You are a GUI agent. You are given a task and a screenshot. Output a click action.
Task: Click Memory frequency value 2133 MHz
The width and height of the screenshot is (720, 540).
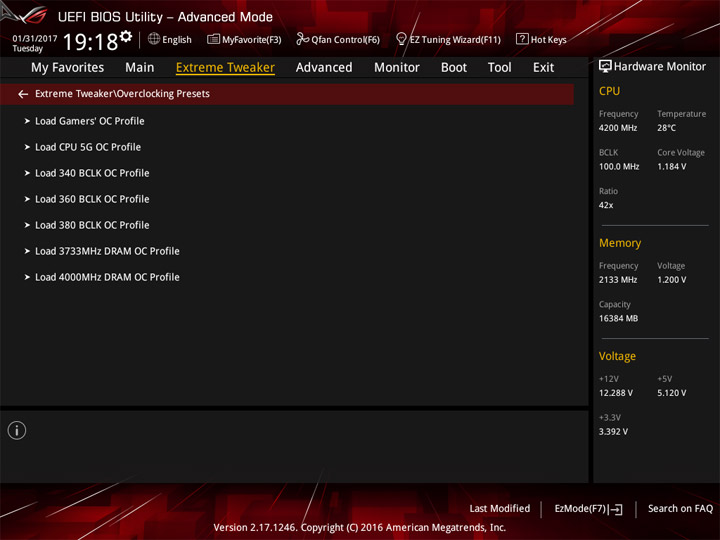point(618,280)
